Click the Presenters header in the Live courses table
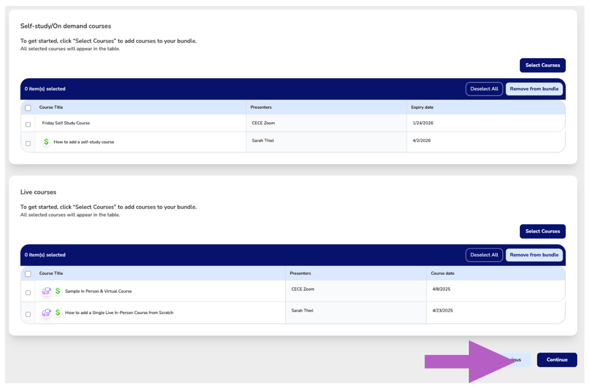This screenshot has width=589, height=391. (x=300, y=273)
